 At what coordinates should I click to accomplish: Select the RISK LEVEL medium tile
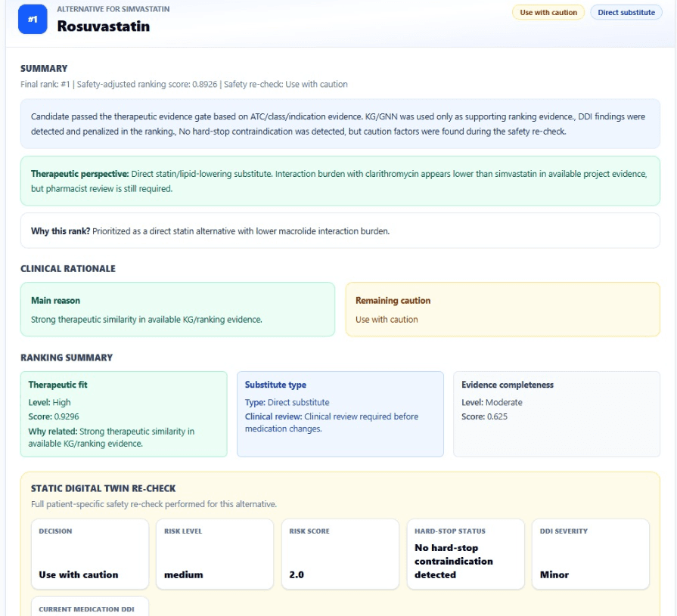click(x=215, y=554)
